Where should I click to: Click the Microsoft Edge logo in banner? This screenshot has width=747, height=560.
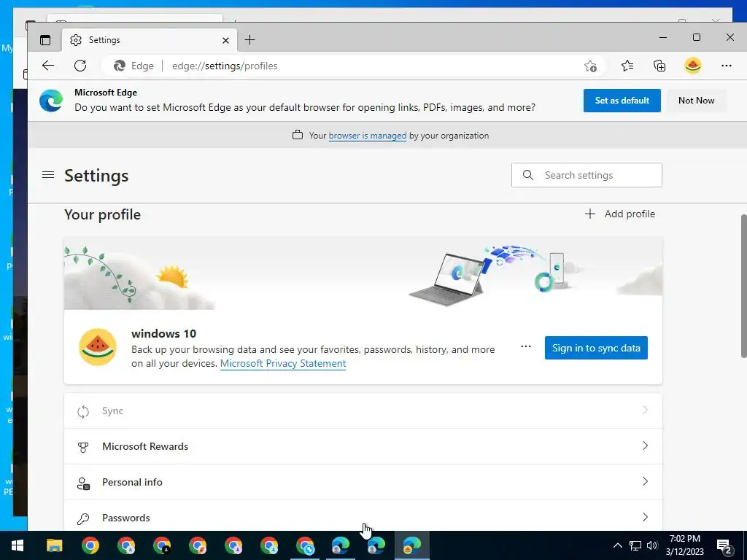point(51,101)
